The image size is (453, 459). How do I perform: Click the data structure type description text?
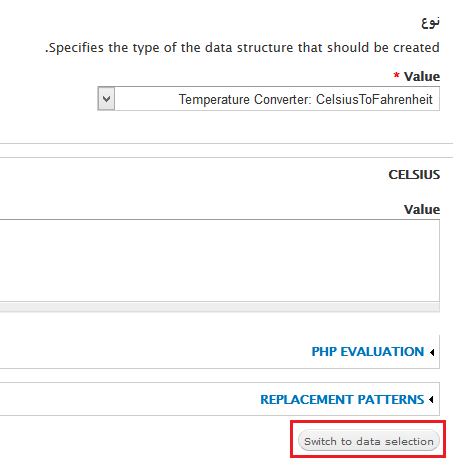(x=242, y=48)
